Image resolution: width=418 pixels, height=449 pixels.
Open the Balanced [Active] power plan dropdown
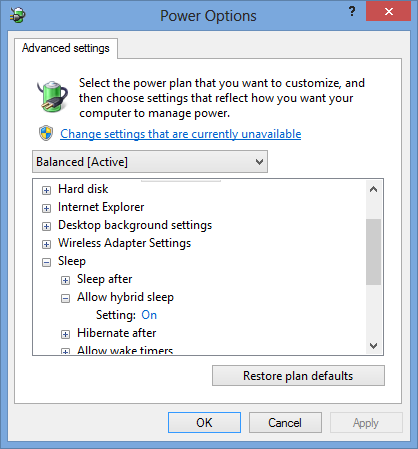pyautogui.click(x=150, y=162)
